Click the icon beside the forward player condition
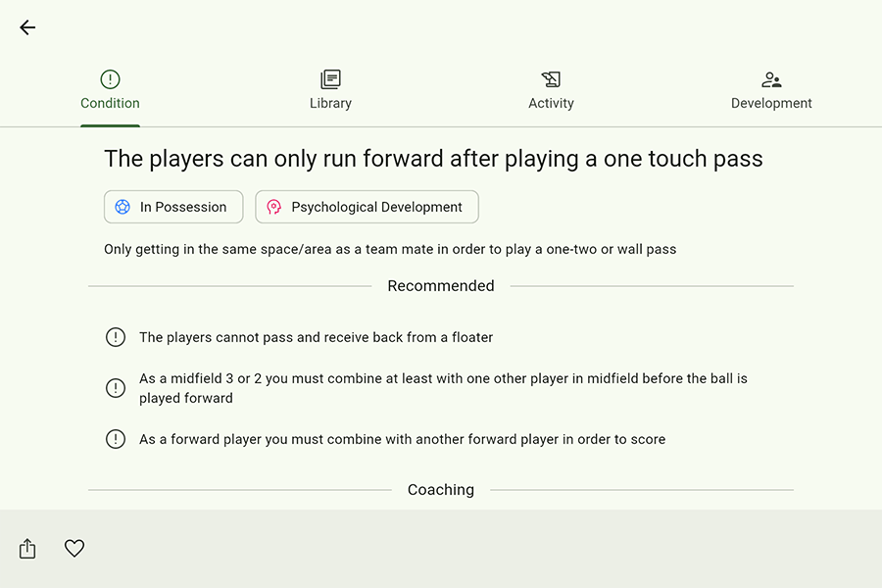The image size is (882, 588). coord(116,439)
